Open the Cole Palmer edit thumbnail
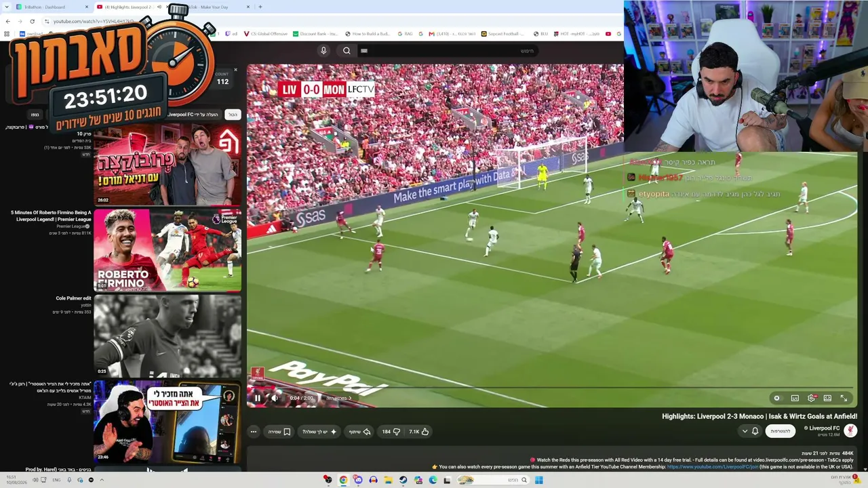This screenshot has width=868, height=488. (167, 335)
